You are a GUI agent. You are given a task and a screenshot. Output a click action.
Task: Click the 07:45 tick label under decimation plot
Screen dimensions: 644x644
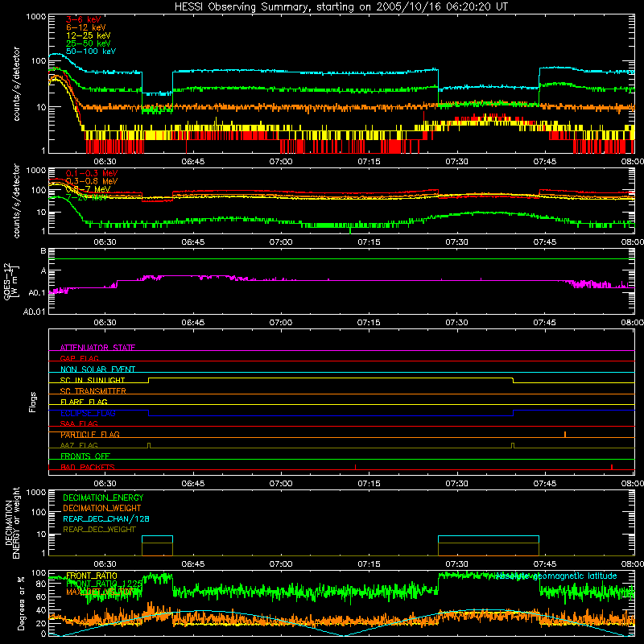click(545, 564)
